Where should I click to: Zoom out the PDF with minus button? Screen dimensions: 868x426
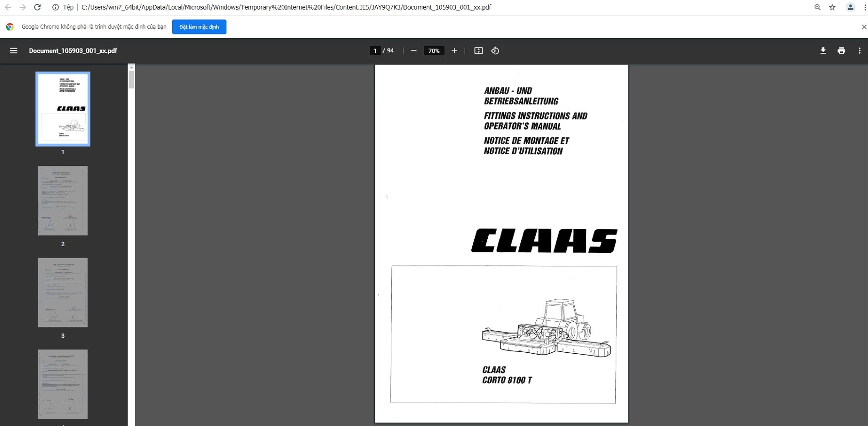[x=414, y=50]
